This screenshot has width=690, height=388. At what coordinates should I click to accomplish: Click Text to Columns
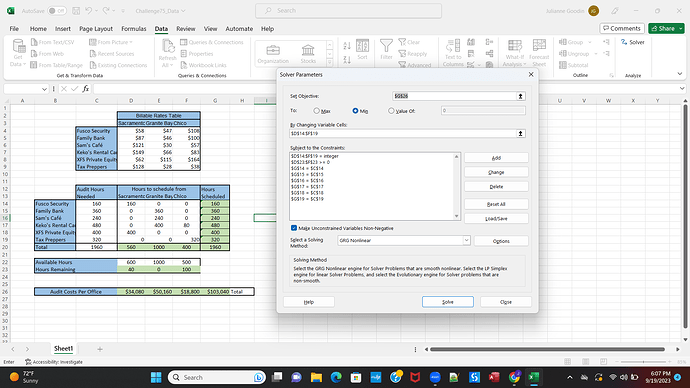pos(453,53)
